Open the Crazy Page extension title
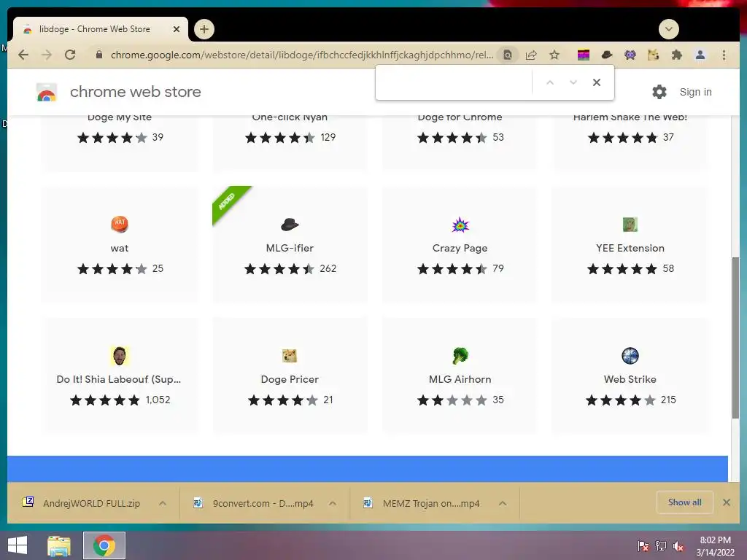The image size is (747, 560). pyautogui.click(x=460, y=248)
